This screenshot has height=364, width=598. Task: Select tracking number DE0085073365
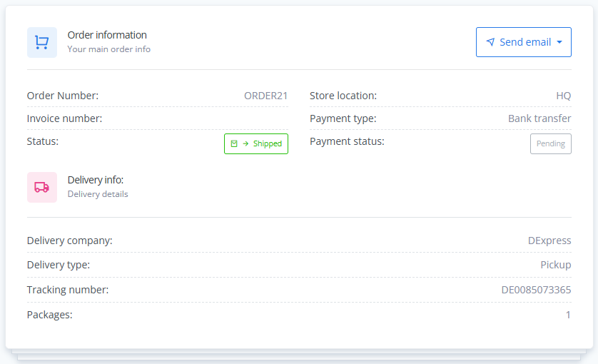[536, 290]
